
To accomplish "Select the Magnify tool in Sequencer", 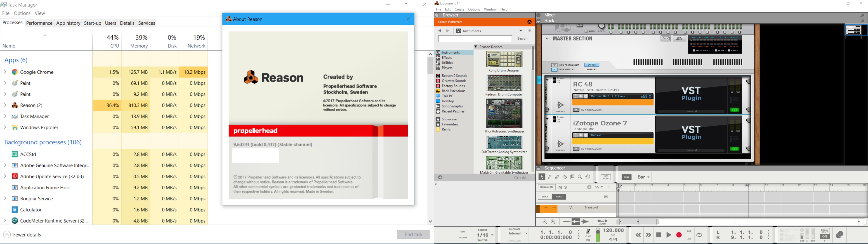I will (580, 177).
